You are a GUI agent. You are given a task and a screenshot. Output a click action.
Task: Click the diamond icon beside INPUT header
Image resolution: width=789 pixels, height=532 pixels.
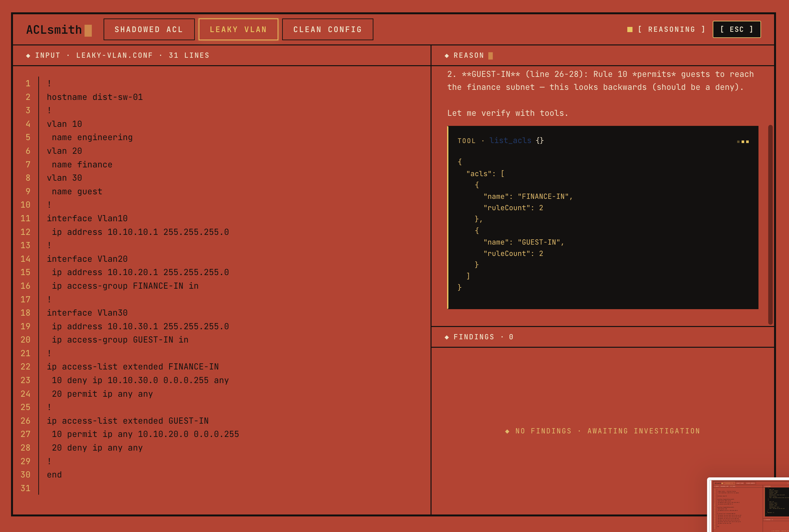coord(28,56)
